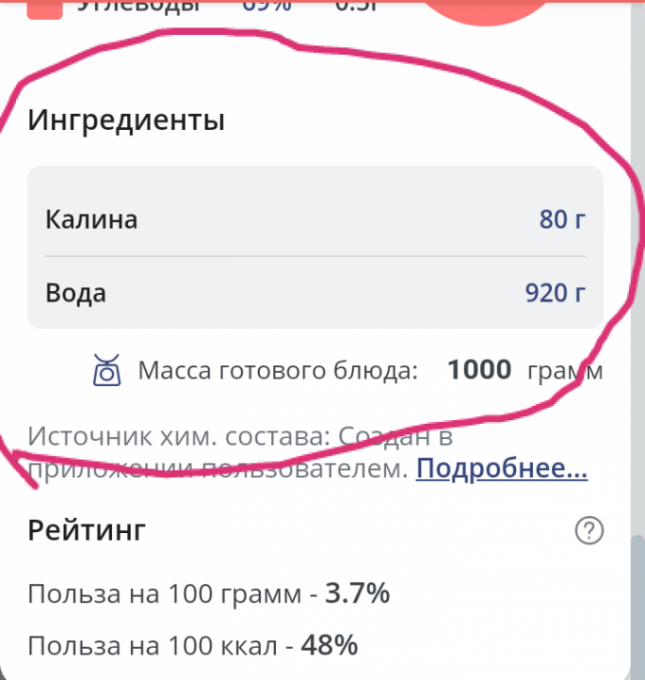Click the 80 г amount for Калина
The width and height of the screenshot is (645, 680).
point(562,219)
